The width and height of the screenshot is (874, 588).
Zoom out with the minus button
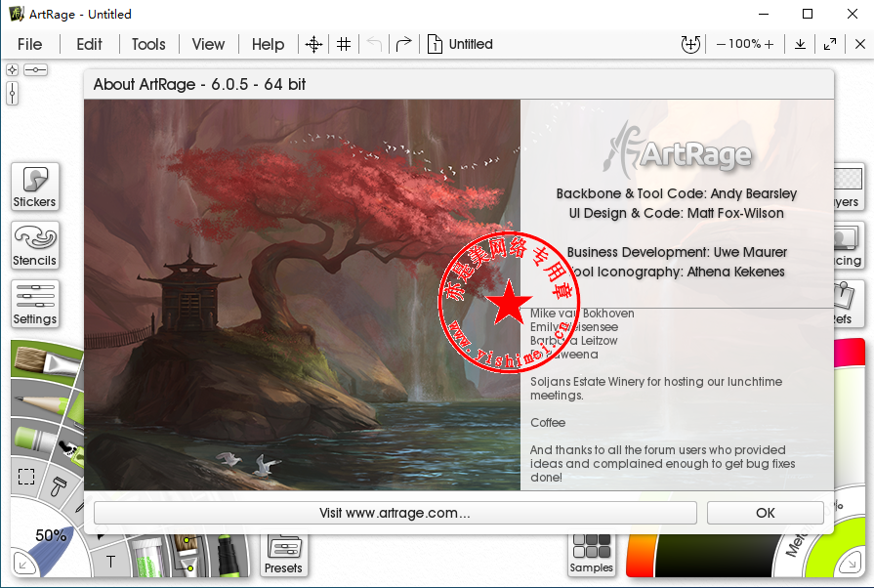coord(721,44)
